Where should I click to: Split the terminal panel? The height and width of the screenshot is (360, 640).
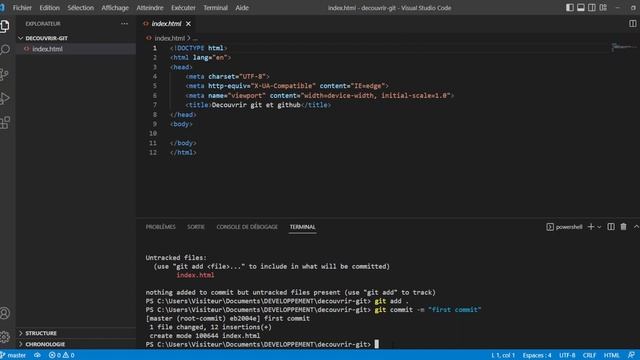pos(611,227)
